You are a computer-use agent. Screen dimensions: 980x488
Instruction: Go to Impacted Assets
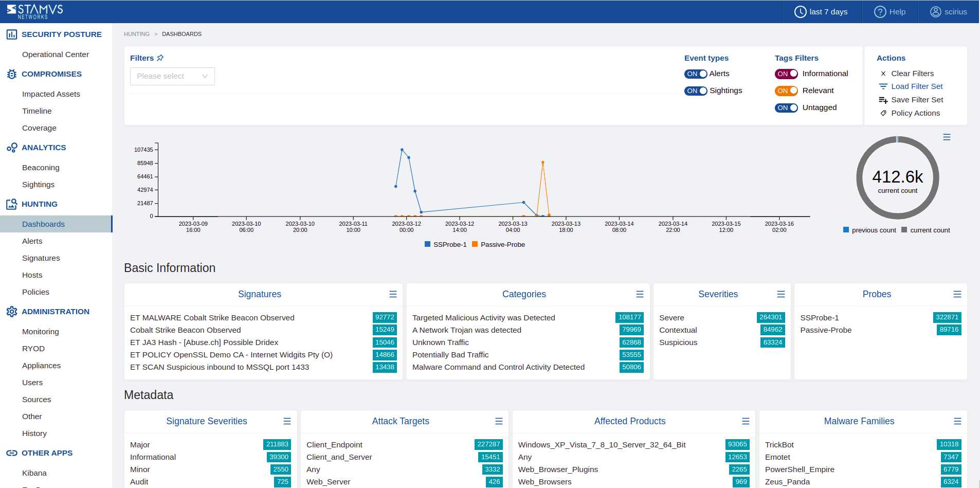point(51,94)
